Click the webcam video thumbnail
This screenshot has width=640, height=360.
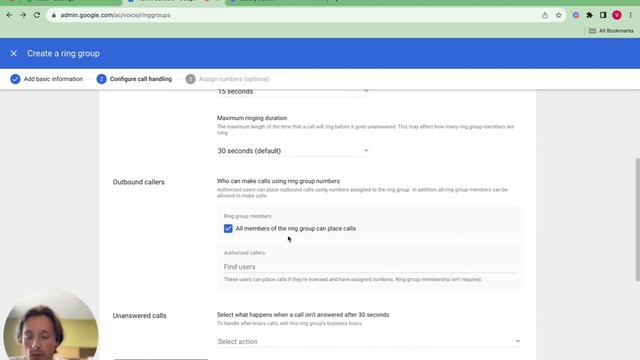point(51,324)
